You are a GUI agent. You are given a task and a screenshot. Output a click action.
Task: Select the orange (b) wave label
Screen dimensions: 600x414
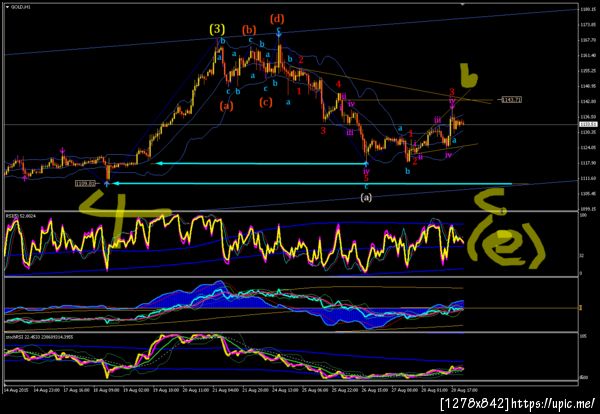click(x=249, y=29)
